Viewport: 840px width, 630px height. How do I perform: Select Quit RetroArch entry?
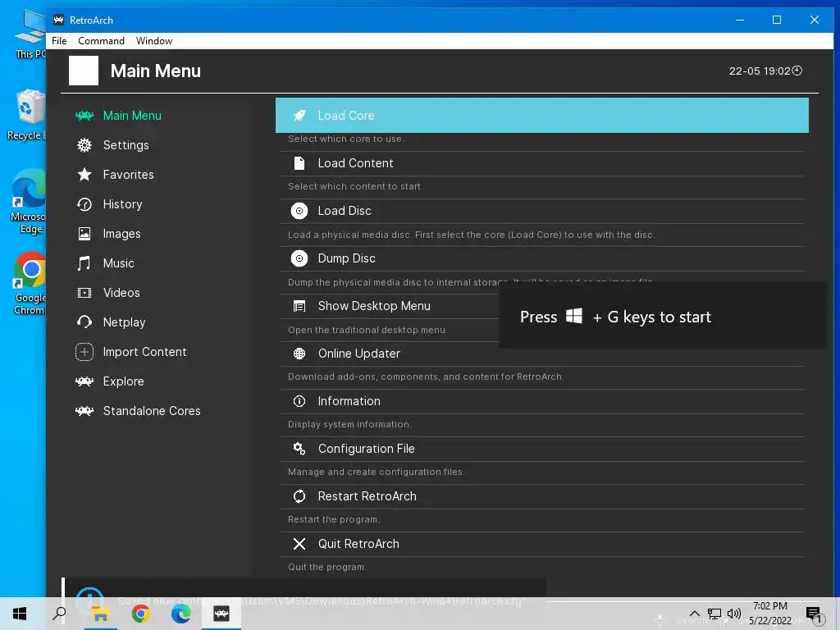coord(541,545)
